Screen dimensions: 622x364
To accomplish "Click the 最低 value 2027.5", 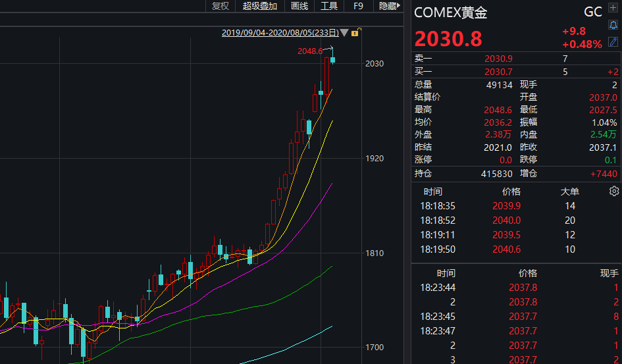I will click(603, 110).
